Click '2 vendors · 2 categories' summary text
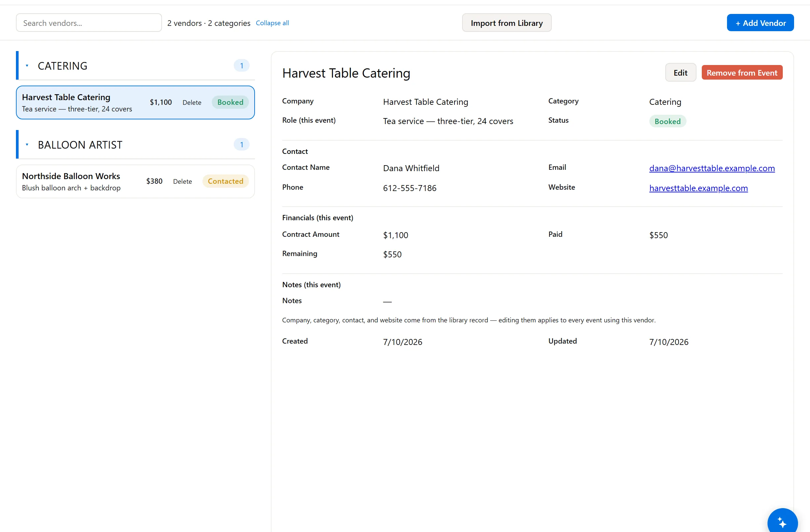This screenshot has height=532, width=810. click(x=208, y=23)
